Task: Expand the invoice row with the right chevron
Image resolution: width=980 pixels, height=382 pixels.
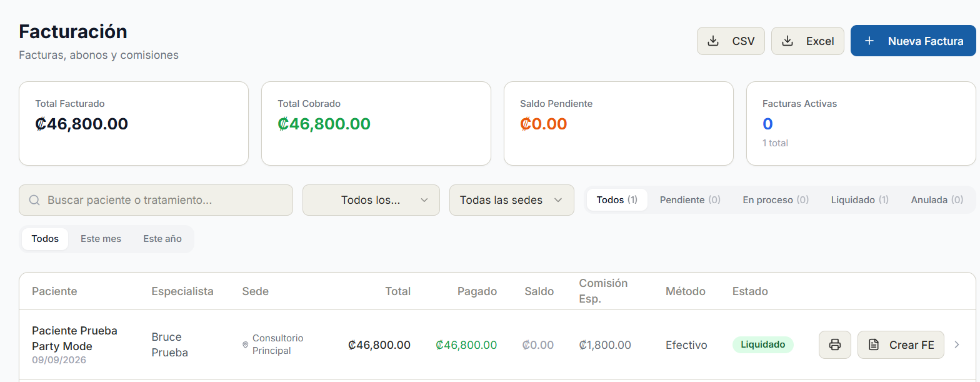Action: pos(957,344)
